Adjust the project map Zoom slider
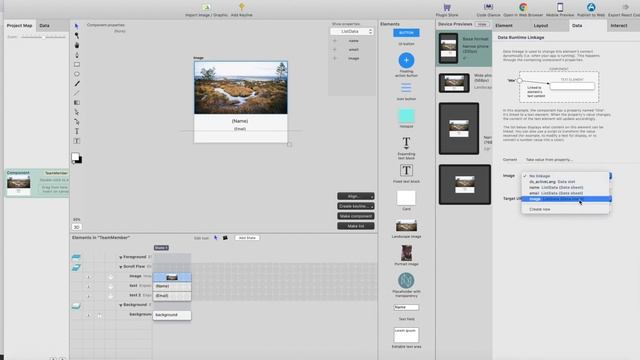Viewport: 640px width, 360px height. pyautogui.click(x=43, y=37)
